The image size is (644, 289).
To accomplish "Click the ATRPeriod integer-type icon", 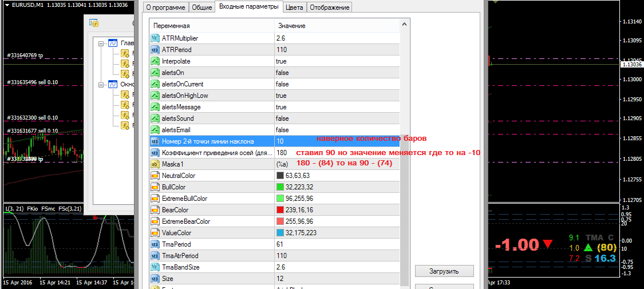I will coord(155,50).
